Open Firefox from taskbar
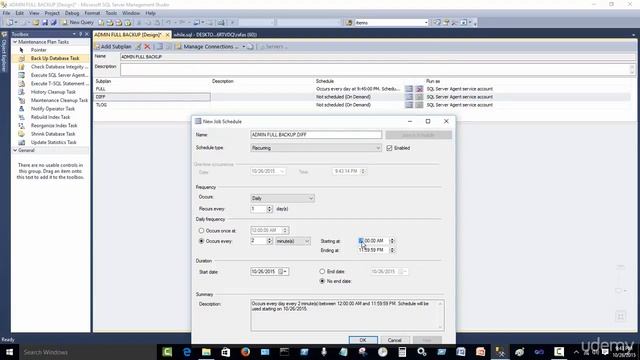The image size is (640, 360). pyautogui.click(x=245, y=352)
